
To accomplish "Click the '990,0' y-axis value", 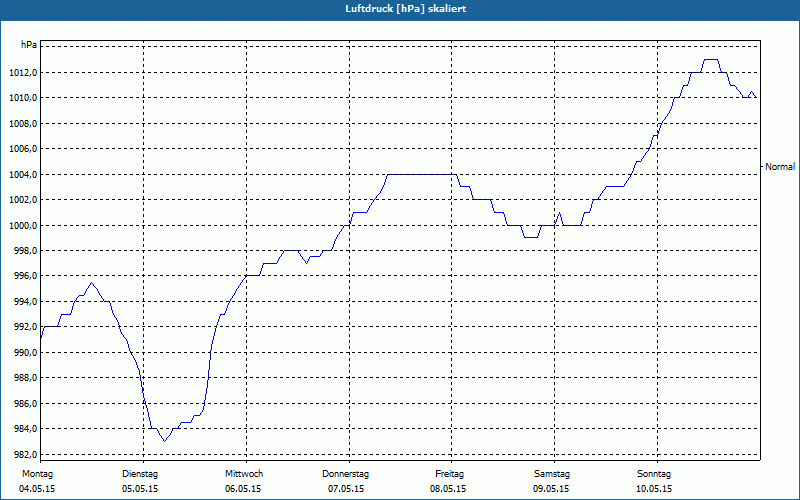I will pos(25,353).
